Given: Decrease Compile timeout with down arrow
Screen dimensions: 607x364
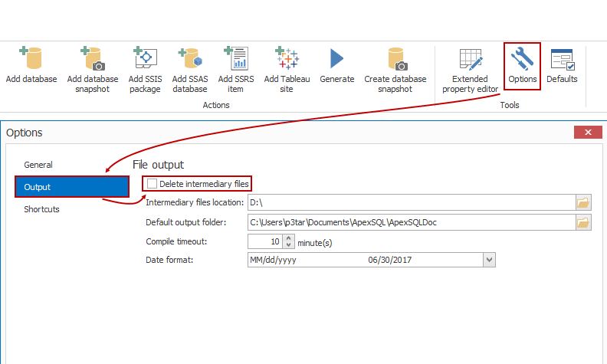Looking at the screenshot, I should point(288,245).
